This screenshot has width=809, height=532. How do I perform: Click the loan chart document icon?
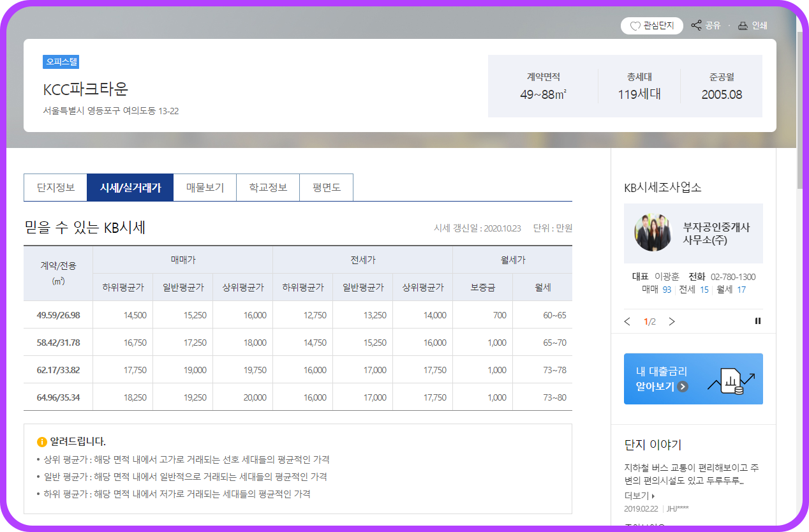(x=732, y=381)
